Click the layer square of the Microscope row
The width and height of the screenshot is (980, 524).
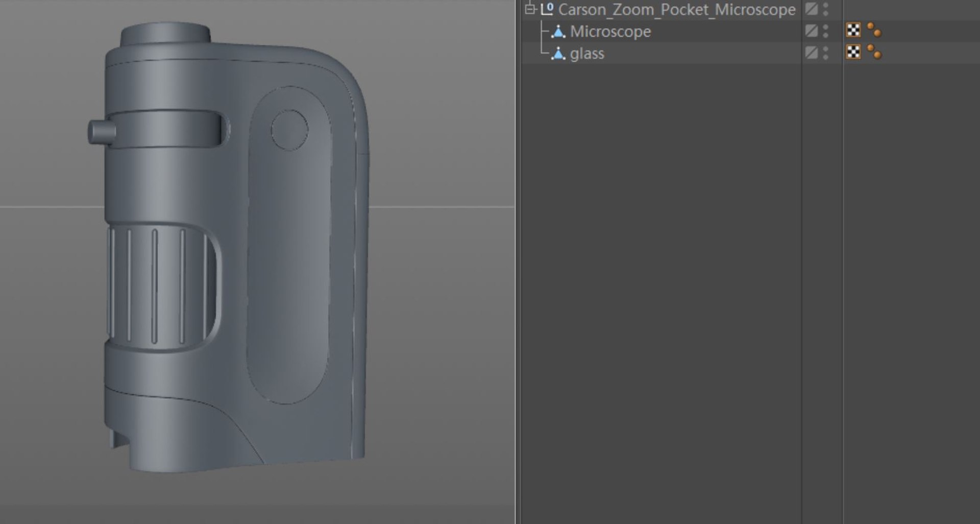point(812,31)
